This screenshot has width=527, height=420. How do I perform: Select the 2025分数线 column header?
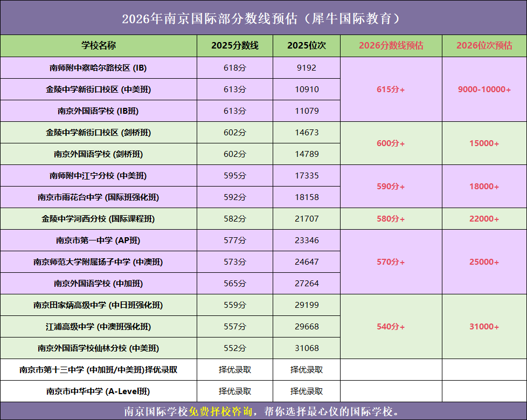(x=235, y=45)
